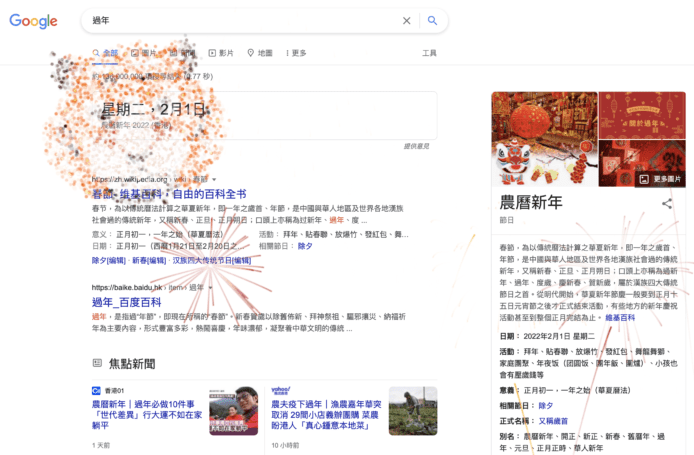Click the magnifier search button
694x455 pixels.
432,20
